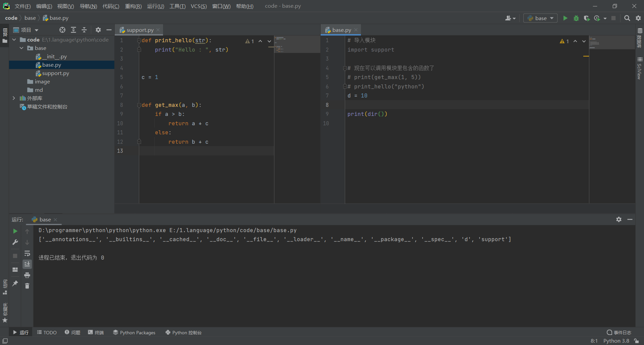Toggle tool window buttons at bottom-left corner
644x345 pixels.
point(5,341)
